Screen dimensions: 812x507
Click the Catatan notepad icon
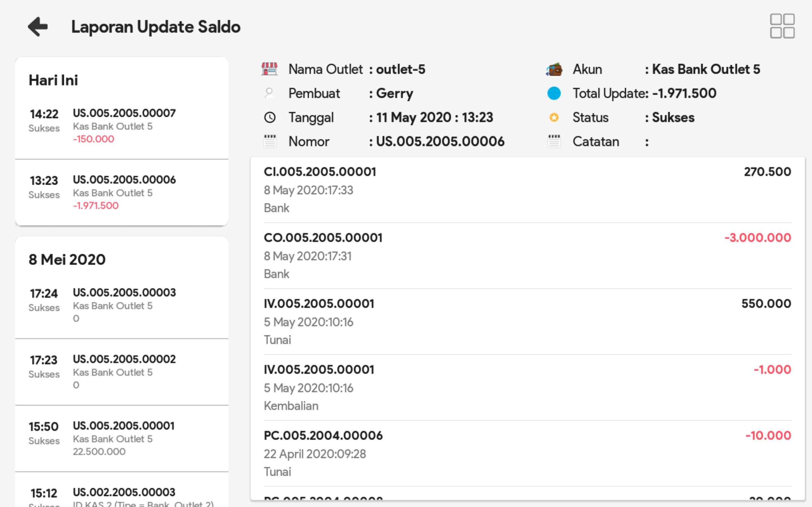[x=554, y=141]
